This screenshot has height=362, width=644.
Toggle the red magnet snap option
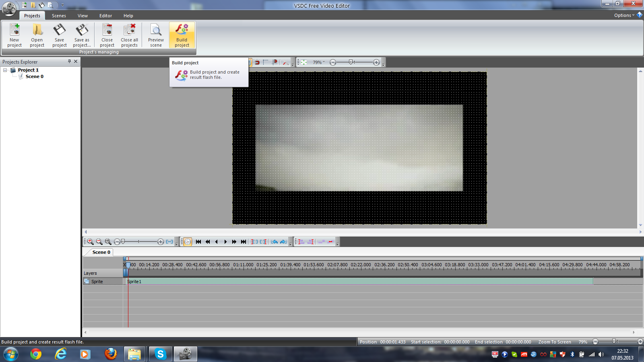tap(257, 62)
